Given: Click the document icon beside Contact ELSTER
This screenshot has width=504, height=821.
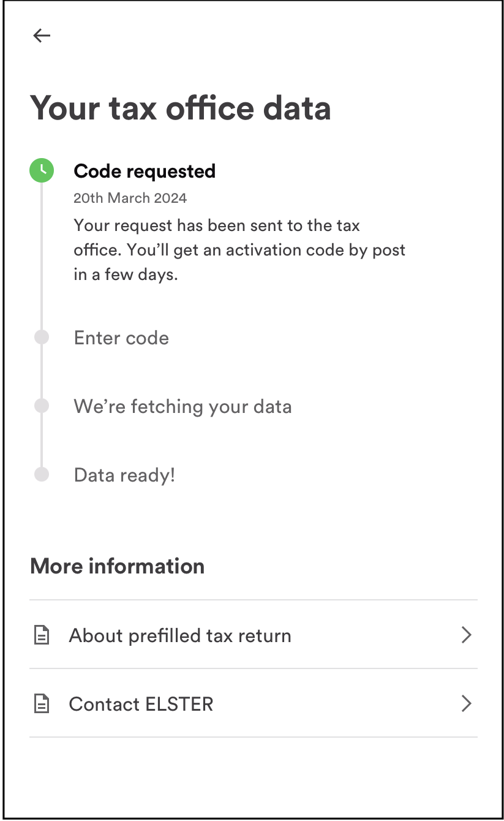Looking at the screenshot, I should [x=41, y=704].
